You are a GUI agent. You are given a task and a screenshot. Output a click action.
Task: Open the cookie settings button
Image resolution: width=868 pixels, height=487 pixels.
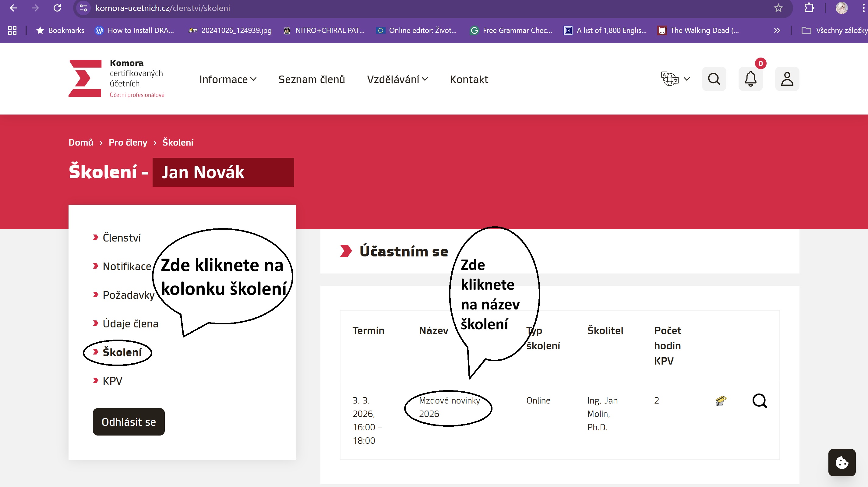[x=842, y=462]
